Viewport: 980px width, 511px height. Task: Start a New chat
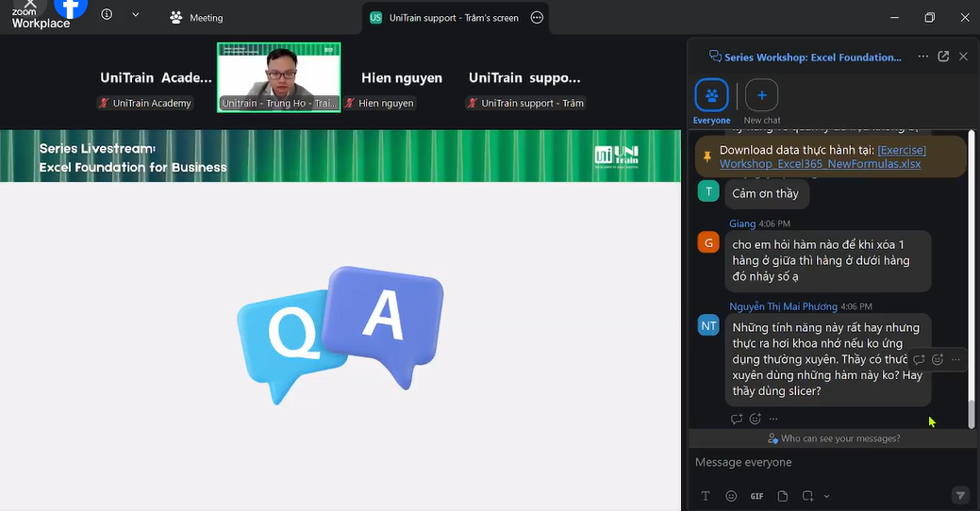(761, 102)
